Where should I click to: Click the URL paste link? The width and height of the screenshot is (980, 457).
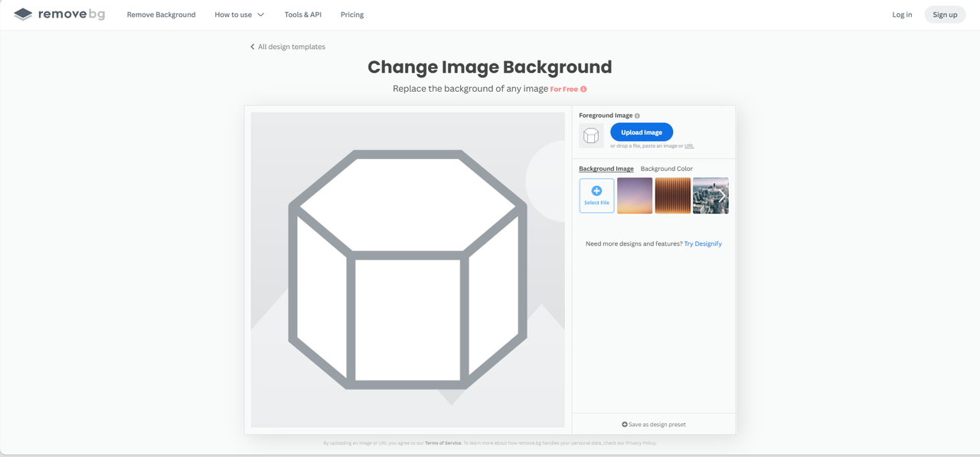click(689, 146)
